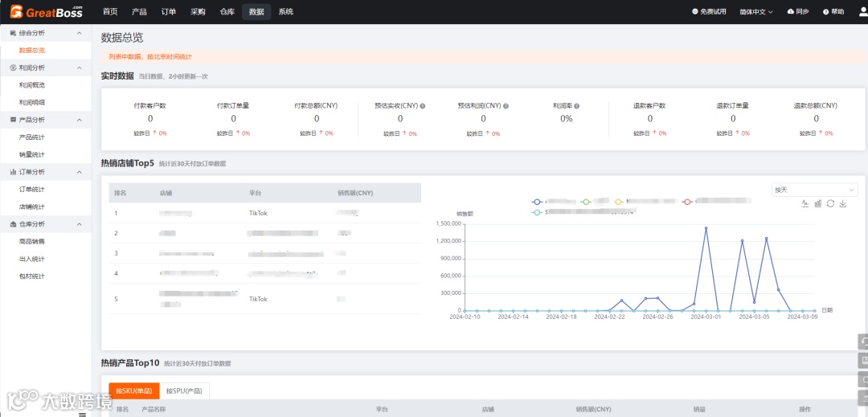Switch to 按SKU(单品) tab
Viewport: 868px width, 417px height.
pos(134,391)
